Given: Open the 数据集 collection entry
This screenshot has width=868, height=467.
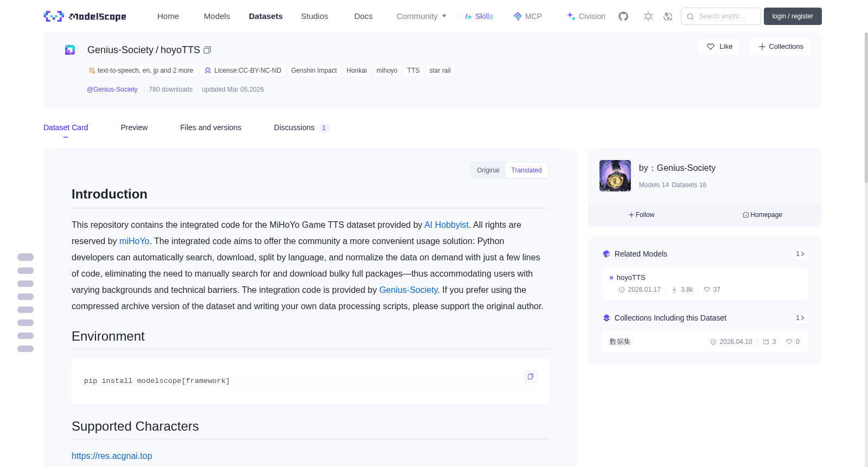Looking at the screenshot, I should [x=704, y=342].
